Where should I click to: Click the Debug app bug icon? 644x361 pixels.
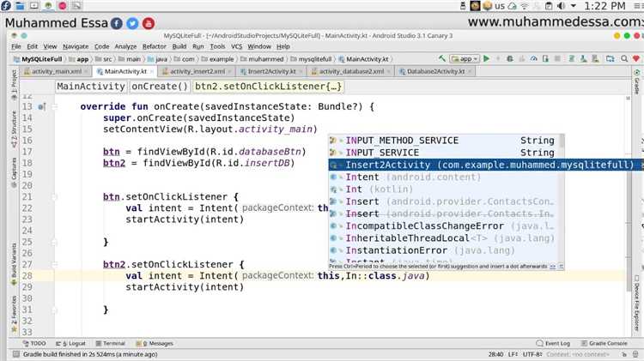(x=510, y=58)
